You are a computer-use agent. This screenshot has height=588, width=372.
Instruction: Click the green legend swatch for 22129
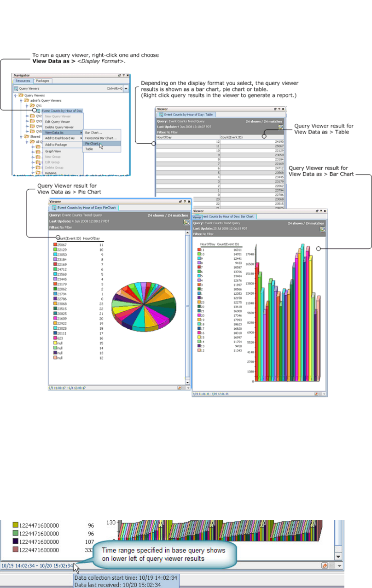[55, 249]
